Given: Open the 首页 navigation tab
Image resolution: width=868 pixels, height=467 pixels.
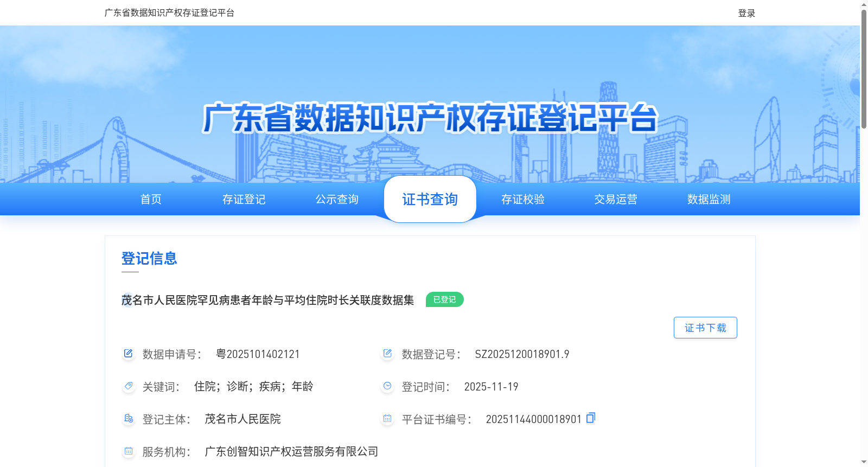Looking at the screenshot, I should pos(151,199).
